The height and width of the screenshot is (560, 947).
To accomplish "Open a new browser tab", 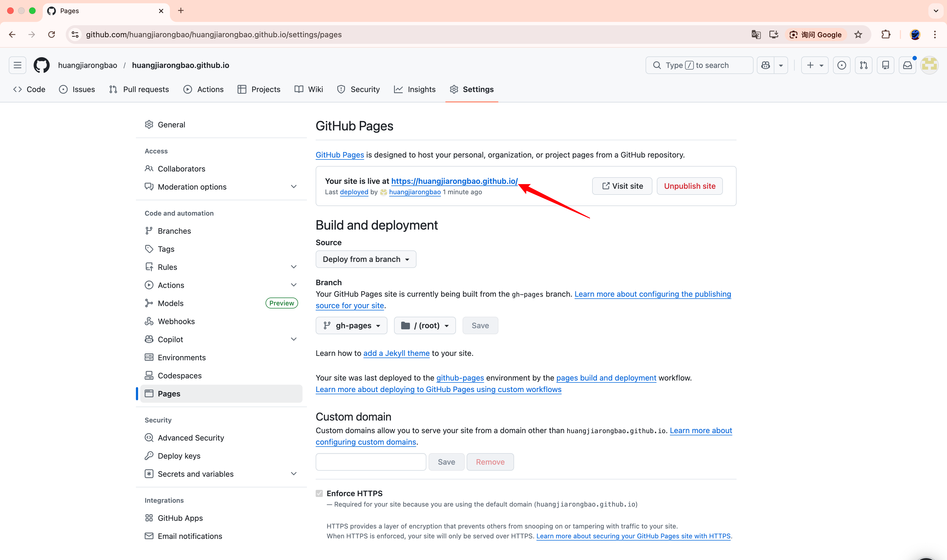I will point(181,11).
